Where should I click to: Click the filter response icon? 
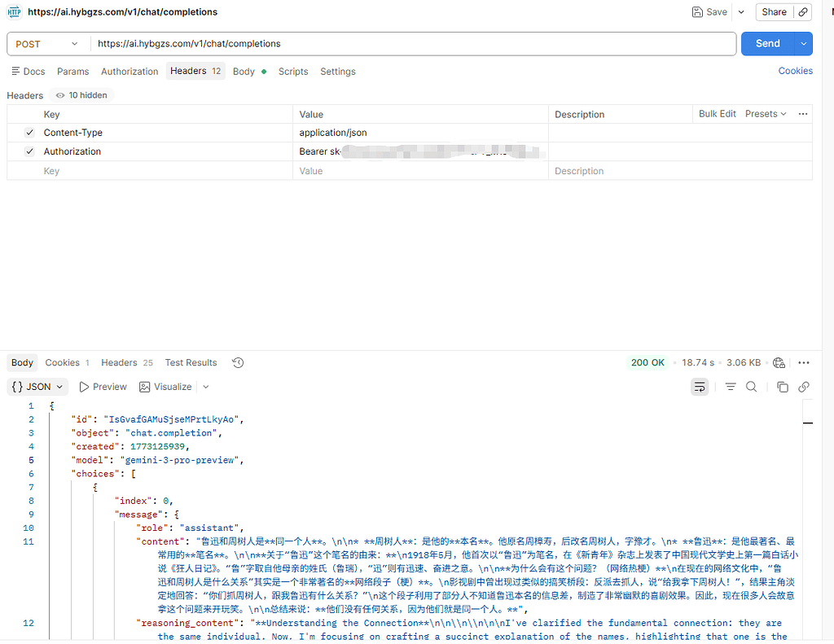731,387
